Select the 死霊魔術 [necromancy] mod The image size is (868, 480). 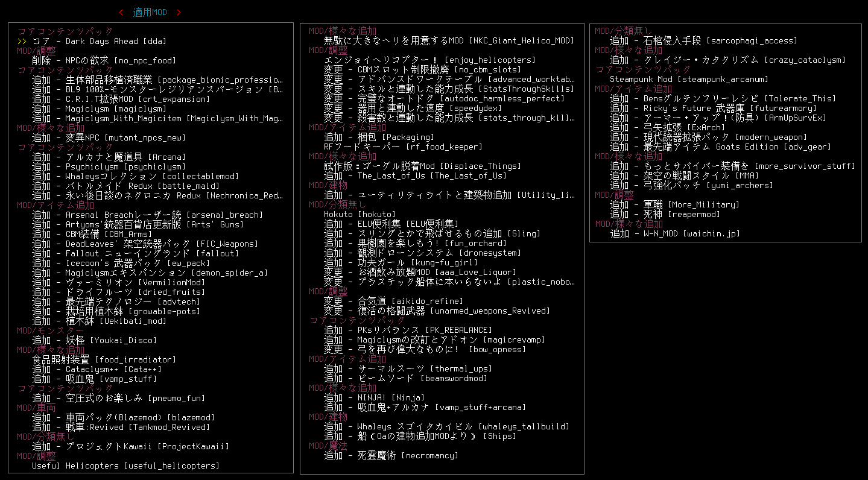[391, 456]
